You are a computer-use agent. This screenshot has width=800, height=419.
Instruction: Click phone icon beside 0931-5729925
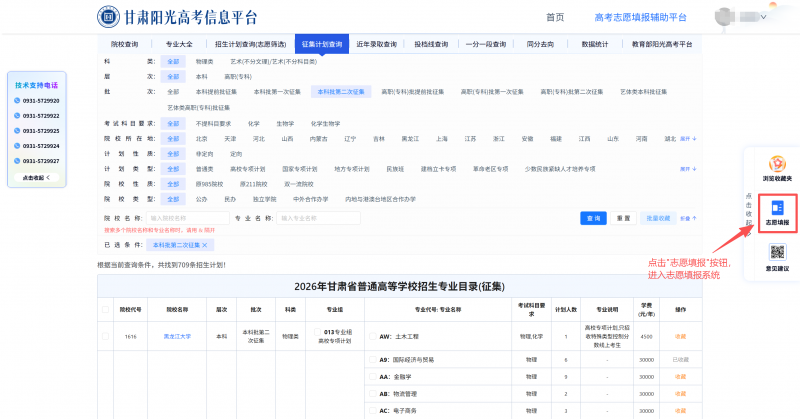17,131
